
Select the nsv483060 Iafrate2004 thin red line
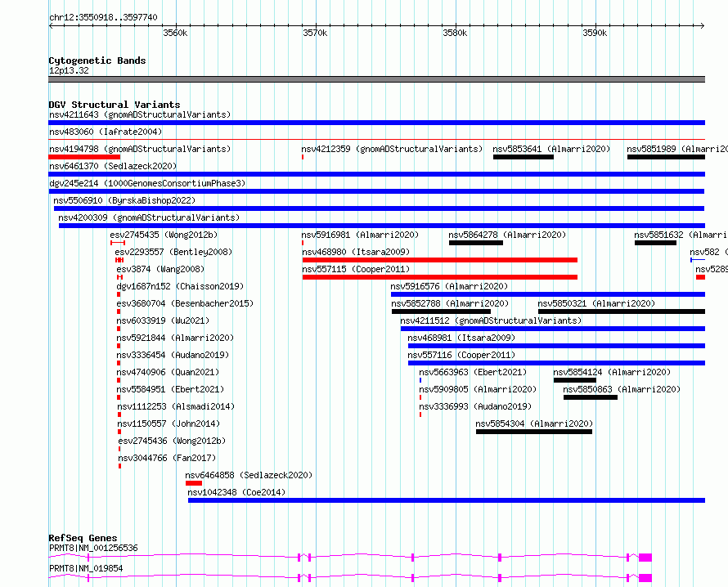coord(376,139)
